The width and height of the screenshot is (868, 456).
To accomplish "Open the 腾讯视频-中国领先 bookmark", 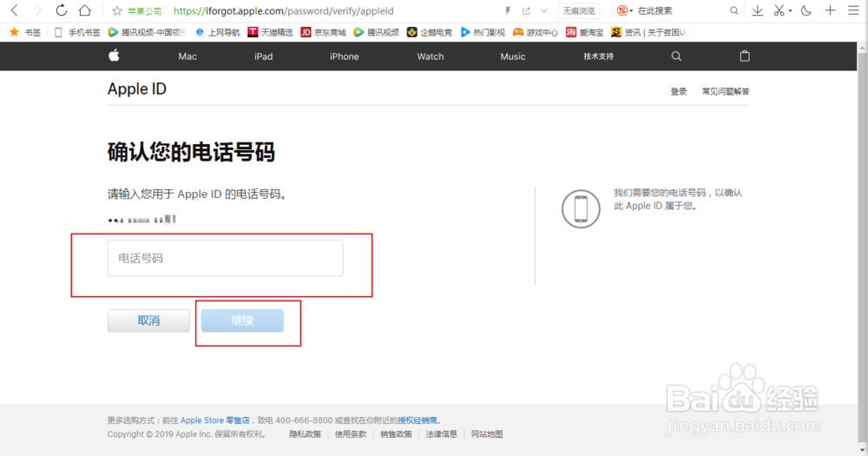I will (x=147, y=32).
